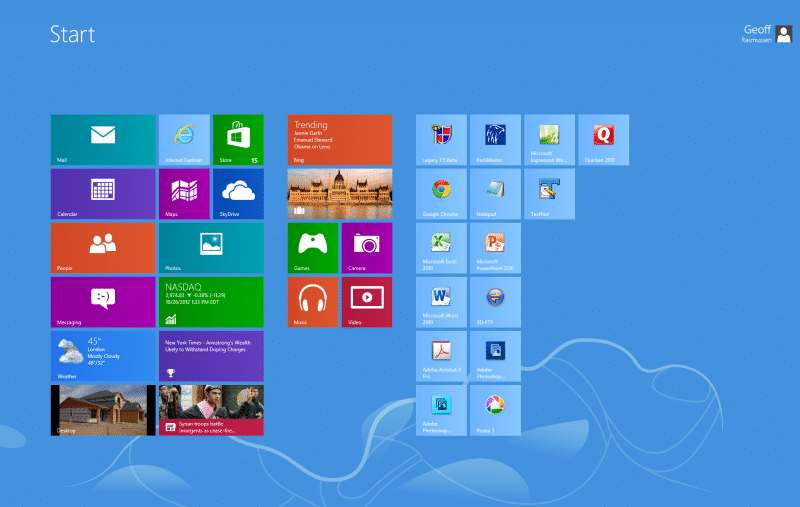Open the NASDAQ finance tile

point(211,302)
